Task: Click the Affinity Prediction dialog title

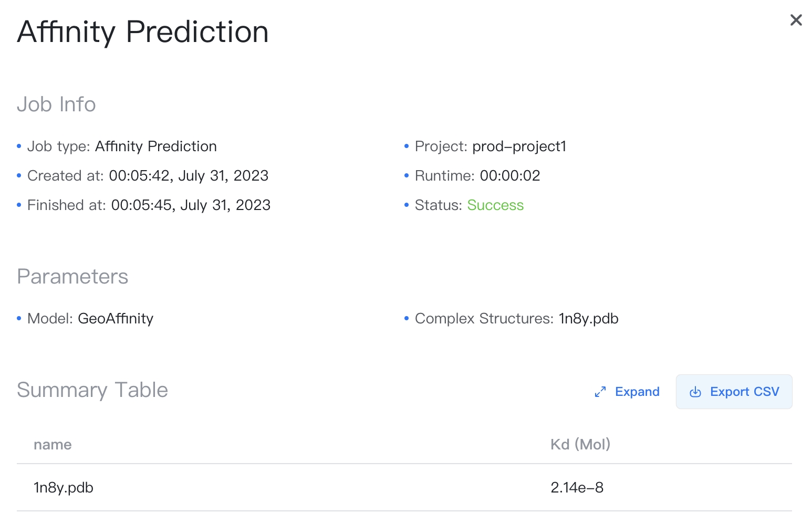Action: point(142,32)
